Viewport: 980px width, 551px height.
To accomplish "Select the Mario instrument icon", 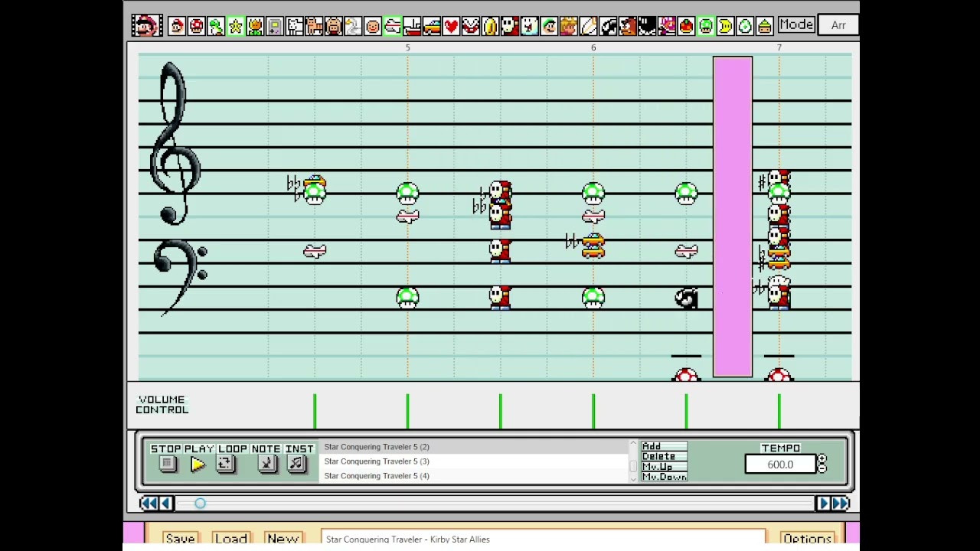I will 177,26.
